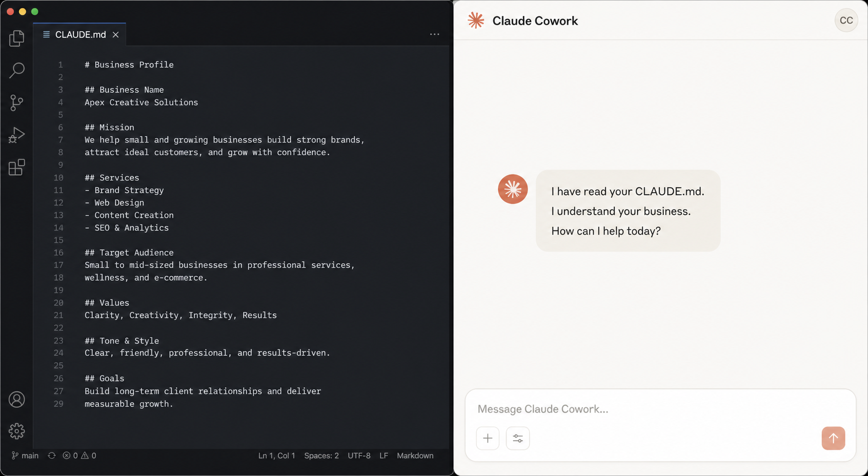Viewport: 868px width, 476px height.
Task: Click the '## Mission' heading
Action: tap(109, 127)
